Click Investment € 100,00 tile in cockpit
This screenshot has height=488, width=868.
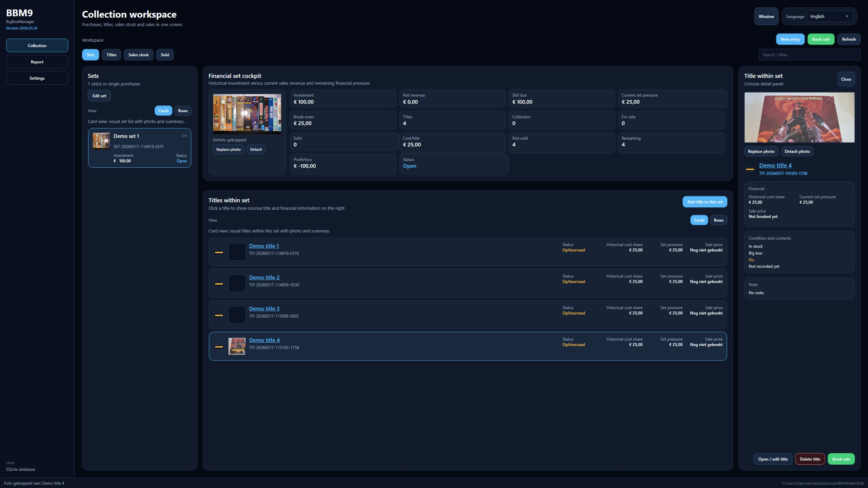pyautogui.click(x=343, y=99)
